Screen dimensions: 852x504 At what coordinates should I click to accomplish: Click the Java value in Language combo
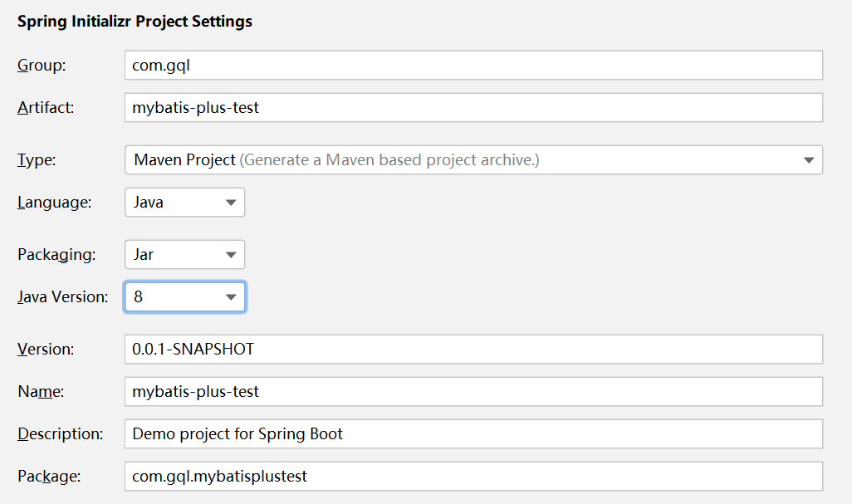point(149,202)
